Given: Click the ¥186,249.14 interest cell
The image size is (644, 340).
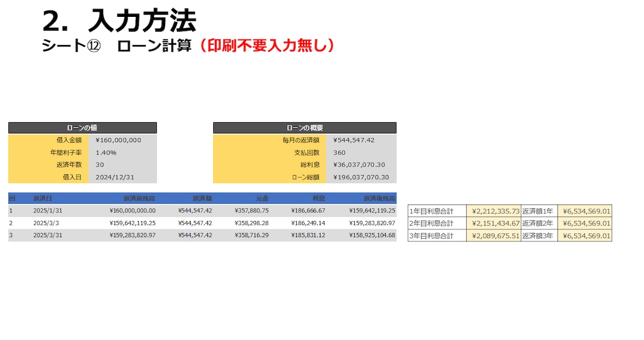Looking at the screenshot, I should [x=308, y=223].
